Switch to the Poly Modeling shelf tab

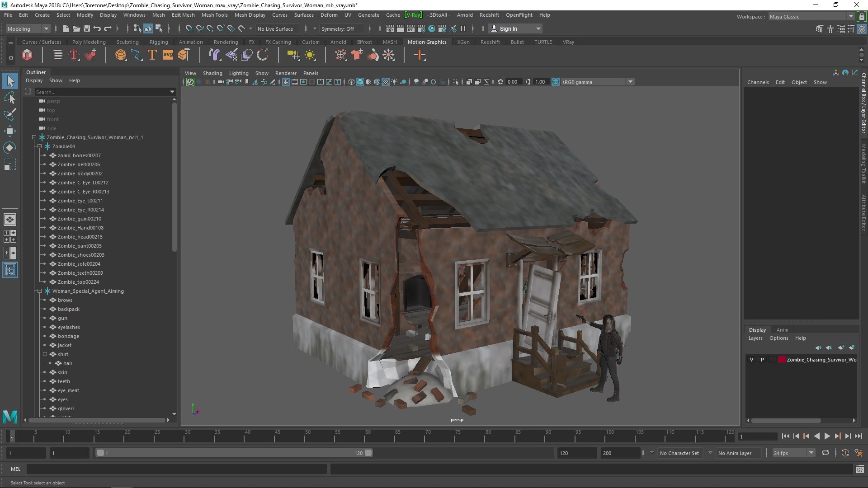click(x=89, y=42)
